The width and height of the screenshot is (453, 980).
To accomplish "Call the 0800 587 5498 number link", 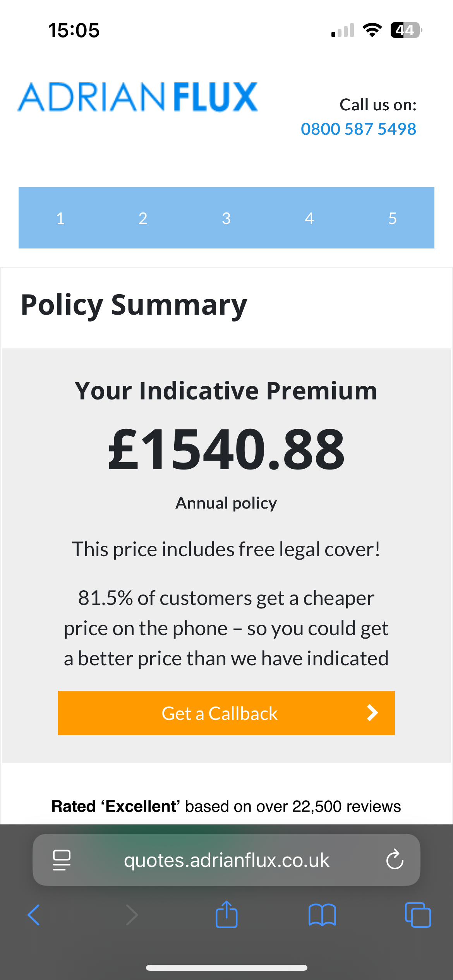I will point(359,129).
